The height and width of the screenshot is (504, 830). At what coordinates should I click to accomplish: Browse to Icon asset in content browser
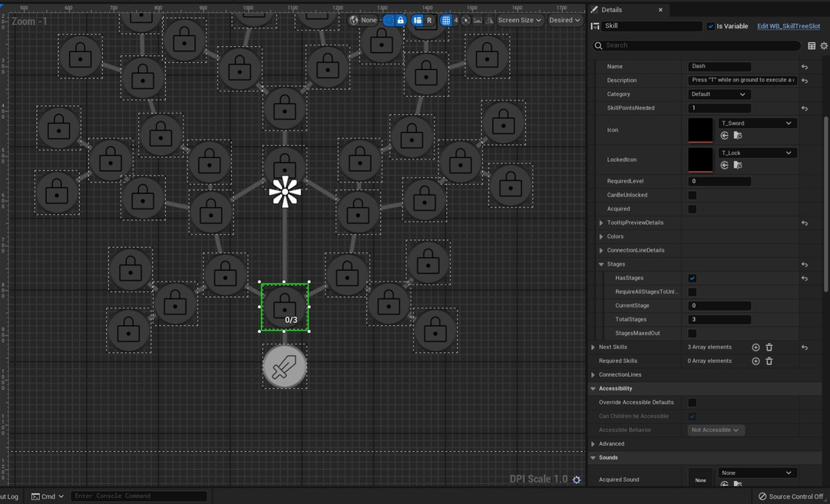point(737,135)
